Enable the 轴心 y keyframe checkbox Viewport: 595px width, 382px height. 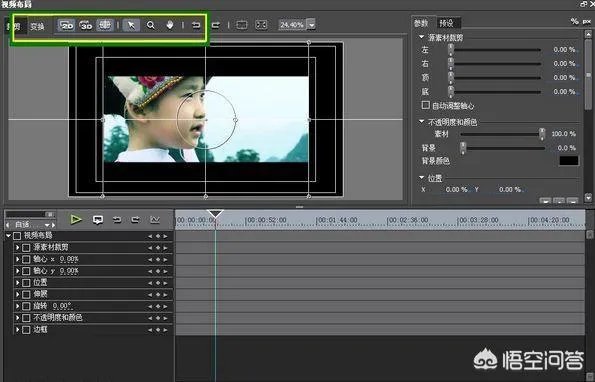tap(26, 271)
